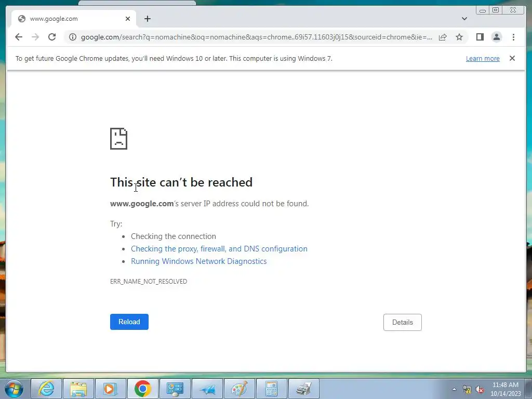Select the www.google.com tab
The width and height of the screenshot is (532, 399).
74,19
